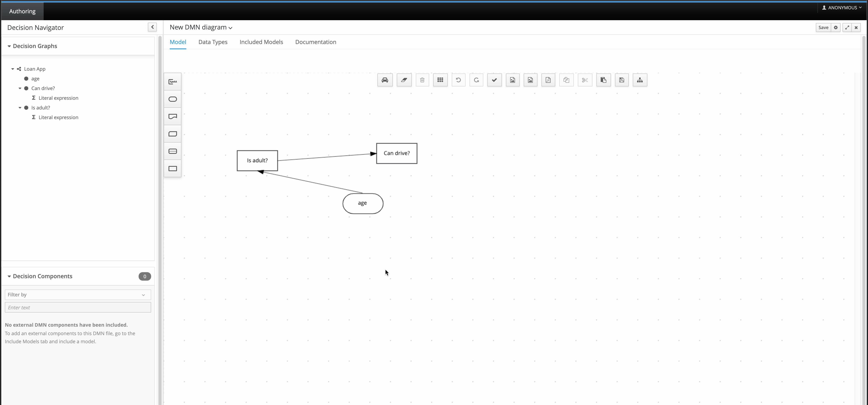Image resolution: width=868 pixels, height=405 pixels.
Task: Select the Business Knowledge Model palette tool
Action: (173, 134)
